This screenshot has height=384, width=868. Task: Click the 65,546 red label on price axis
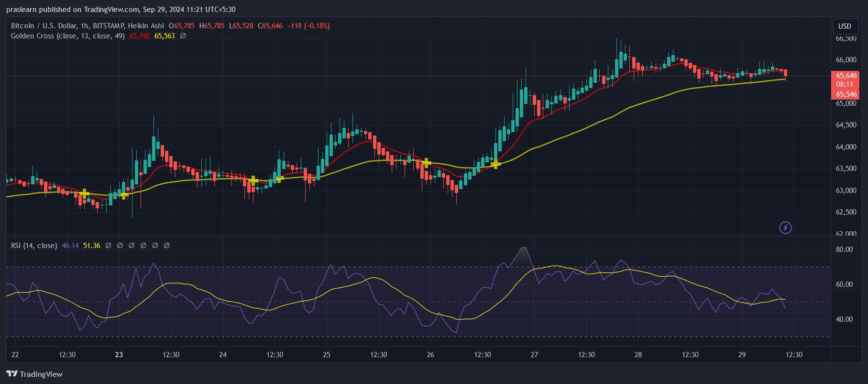846,94
